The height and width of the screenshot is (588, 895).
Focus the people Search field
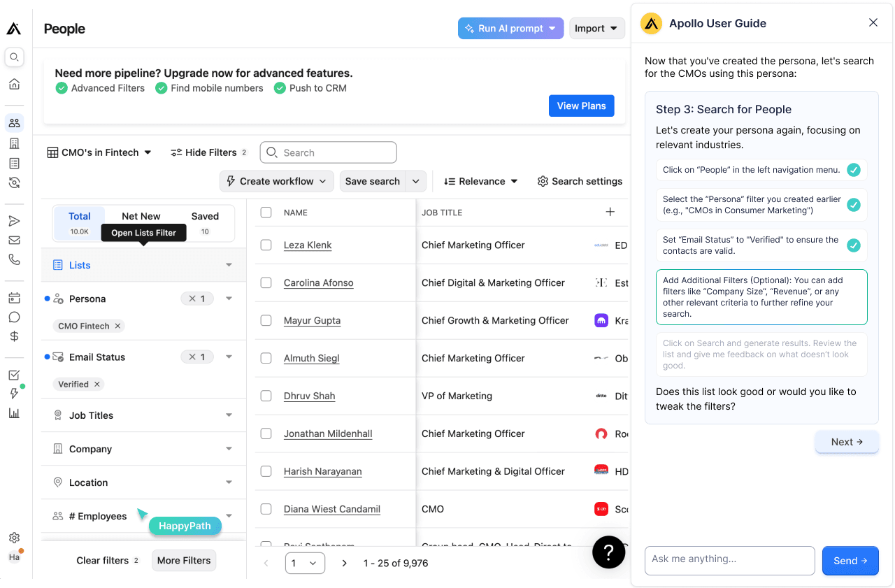329,152
